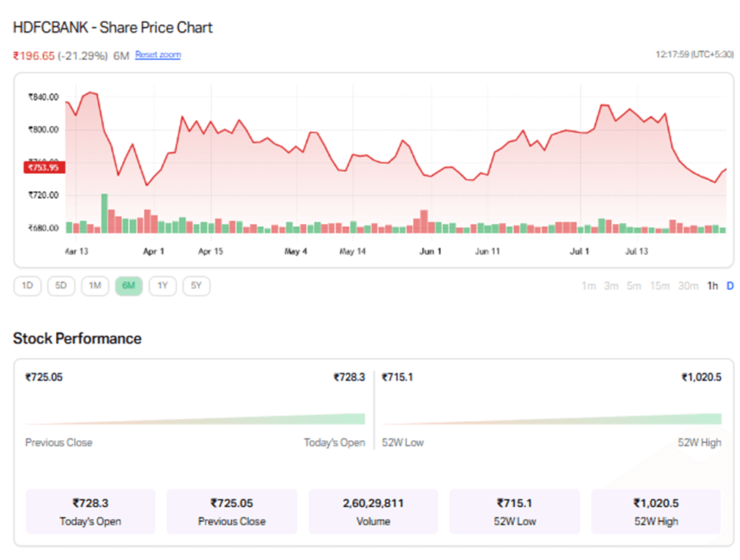Select the active 6M range button

coord(129,286)
